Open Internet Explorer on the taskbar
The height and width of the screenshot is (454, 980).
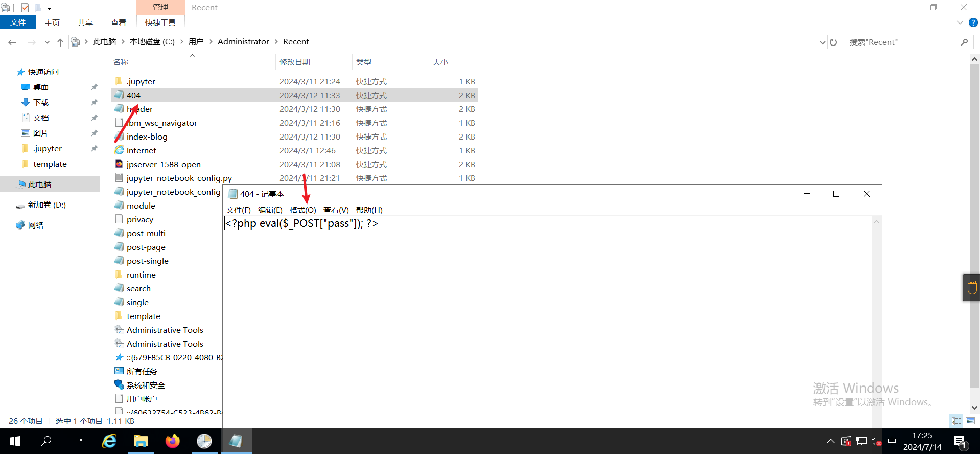click(109, 441)
